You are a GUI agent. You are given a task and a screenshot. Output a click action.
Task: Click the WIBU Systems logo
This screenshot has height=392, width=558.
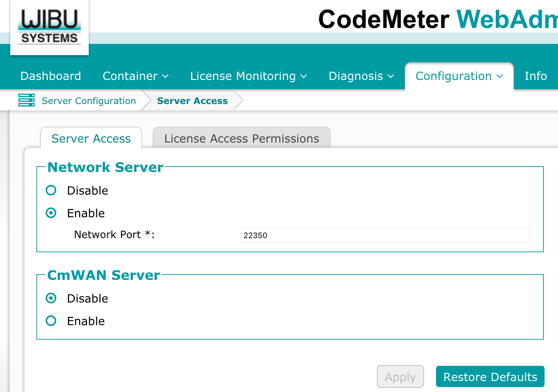50,27
